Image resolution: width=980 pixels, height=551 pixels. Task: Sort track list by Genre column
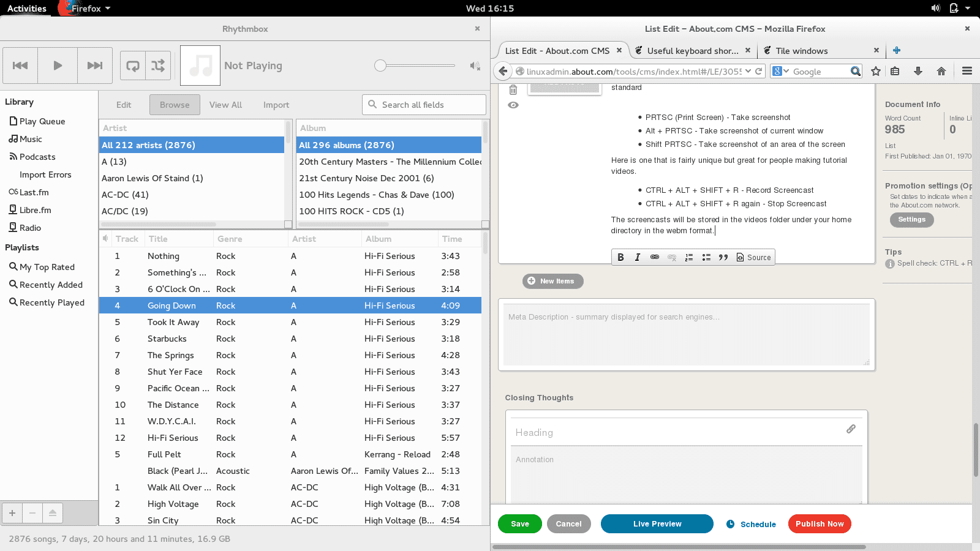251,239
